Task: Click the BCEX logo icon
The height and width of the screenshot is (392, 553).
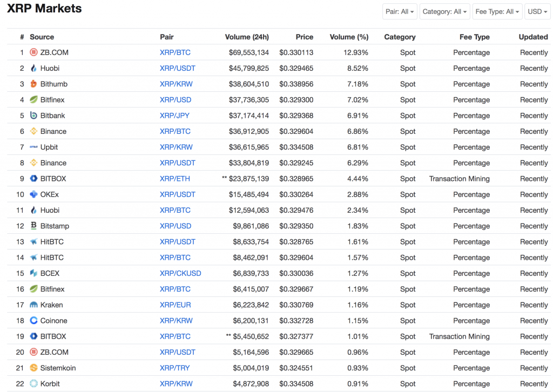Action: 33,273
